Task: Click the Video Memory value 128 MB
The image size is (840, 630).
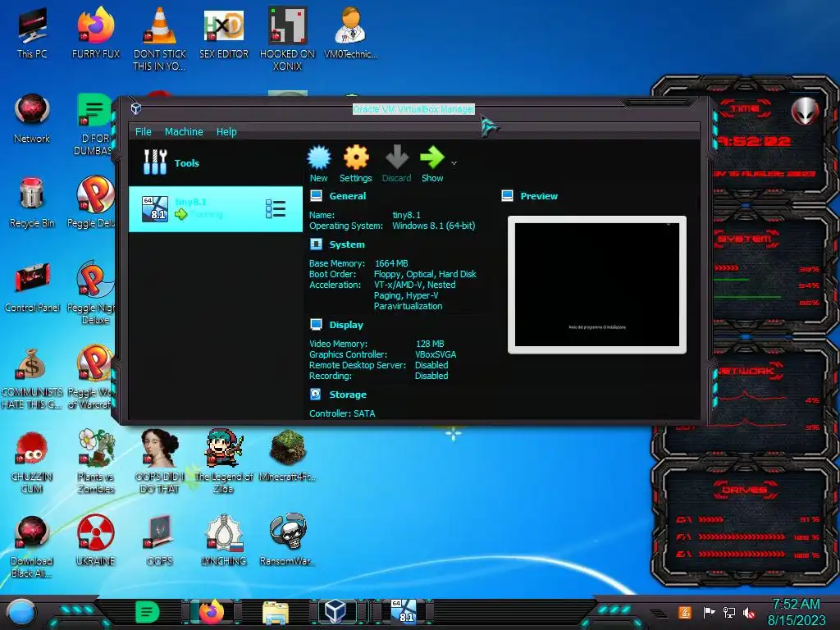Action: 430,344
